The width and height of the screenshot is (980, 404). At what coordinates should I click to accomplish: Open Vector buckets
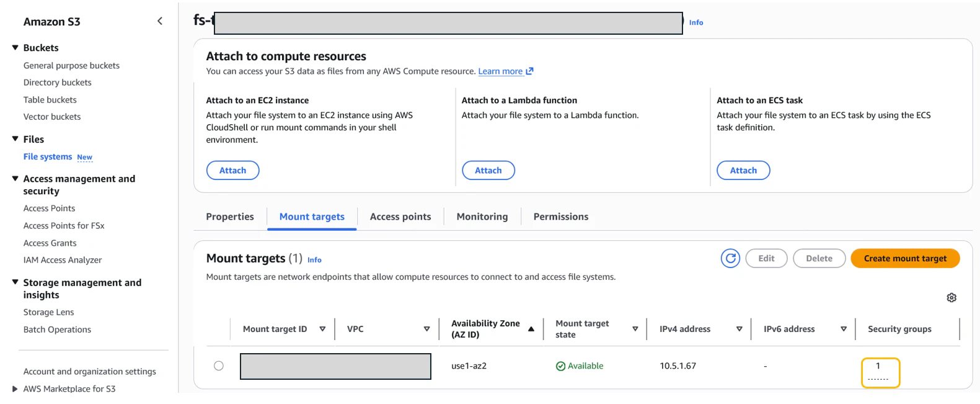click(x=51, y=117)
